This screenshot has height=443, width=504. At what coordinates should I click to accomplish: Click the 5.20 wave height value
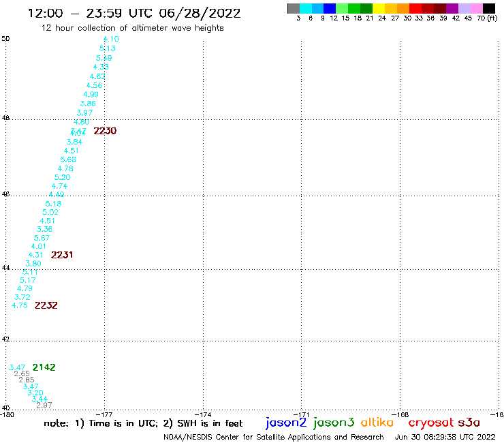click(x=63, y=177)
